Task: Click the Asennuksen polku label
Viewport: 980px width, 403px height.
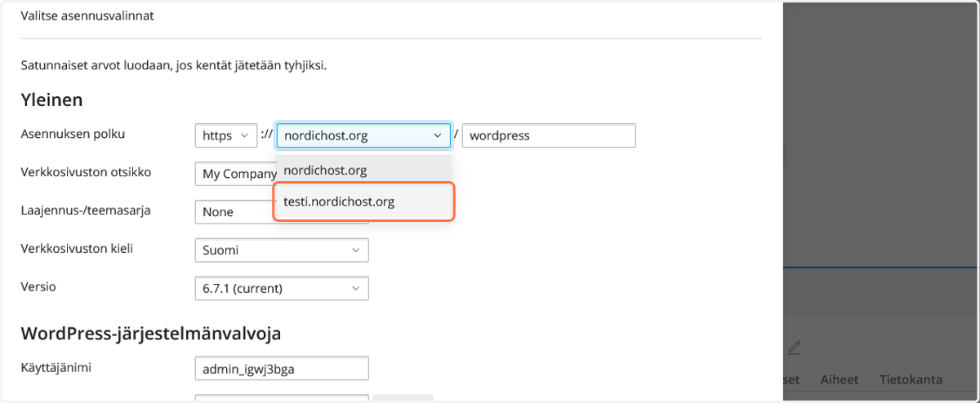Action: point(73,134)
